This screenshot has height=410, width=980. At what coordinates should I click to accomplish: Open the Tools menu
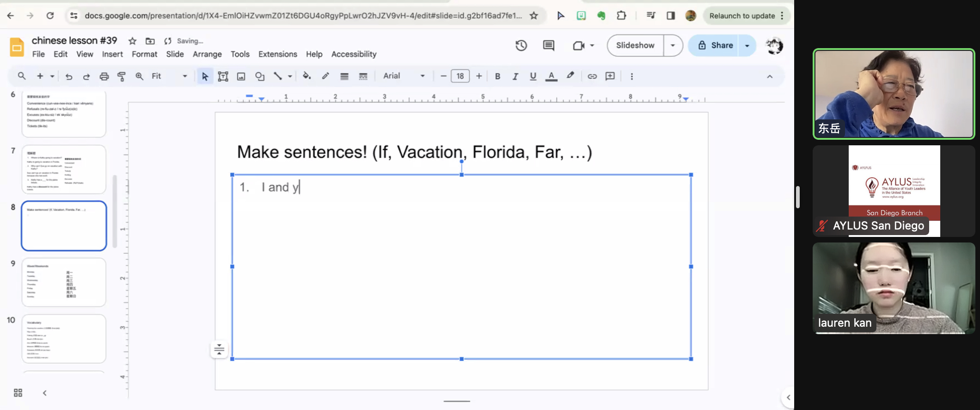pyautogui.click(x=240, y=54)
